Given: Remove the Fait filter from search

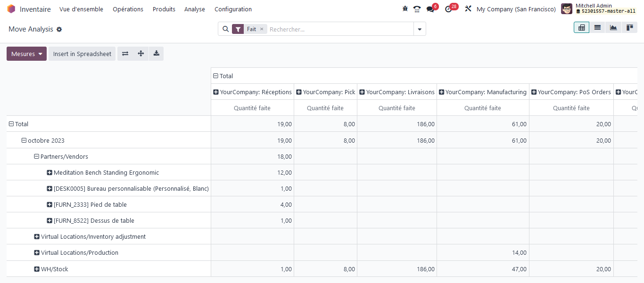Looking at the screenshot, I should pyautogui.click(x=262, y=29).
